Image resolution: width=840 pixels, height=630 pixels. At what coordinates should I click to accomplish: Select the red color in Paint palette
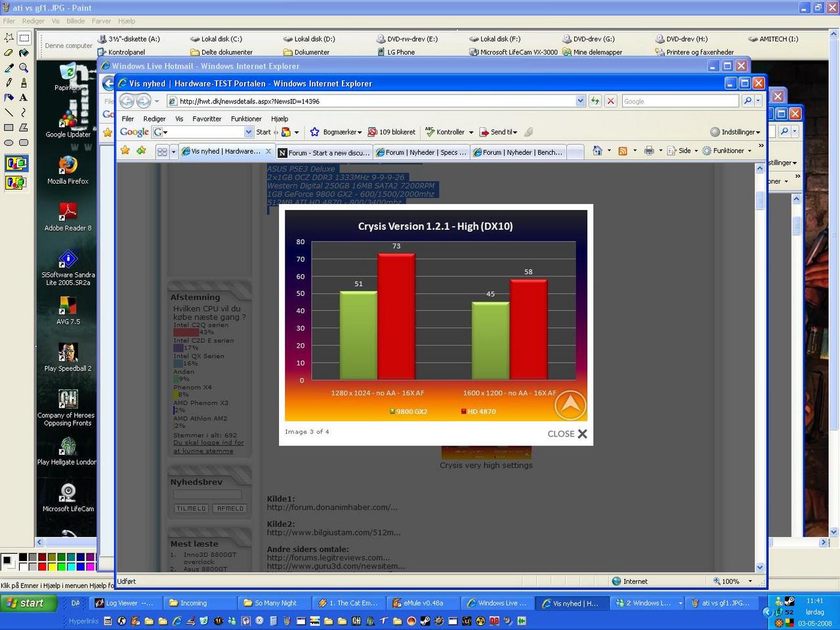[42, 566]
